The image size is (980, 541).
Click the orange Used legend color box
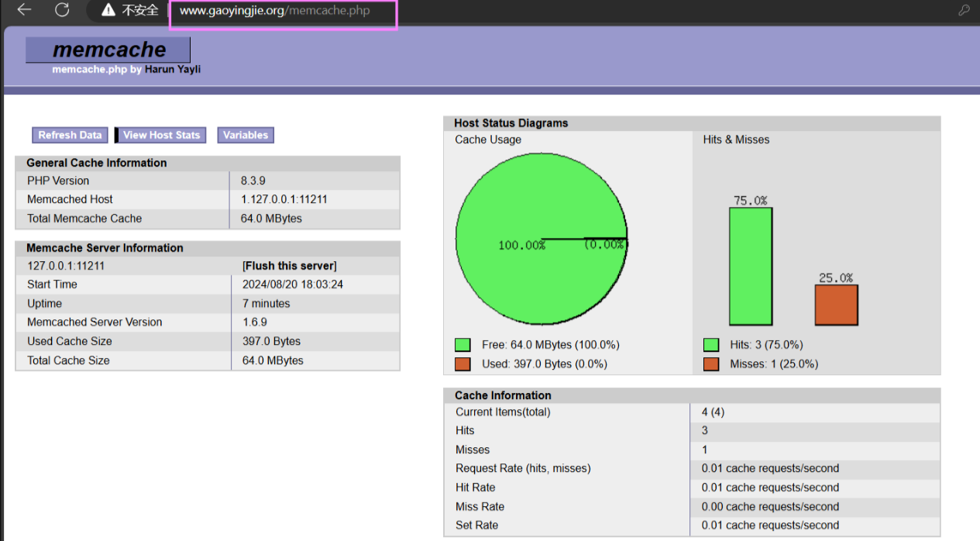463,364
